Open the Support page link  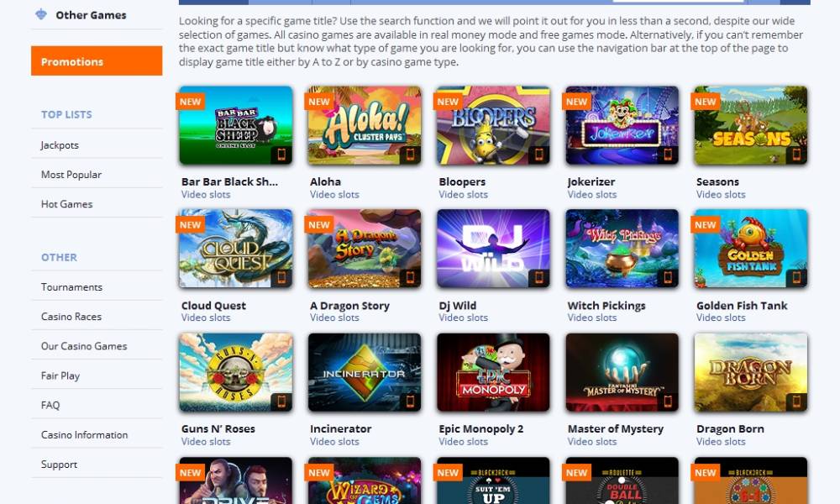(x=59, y=464)
